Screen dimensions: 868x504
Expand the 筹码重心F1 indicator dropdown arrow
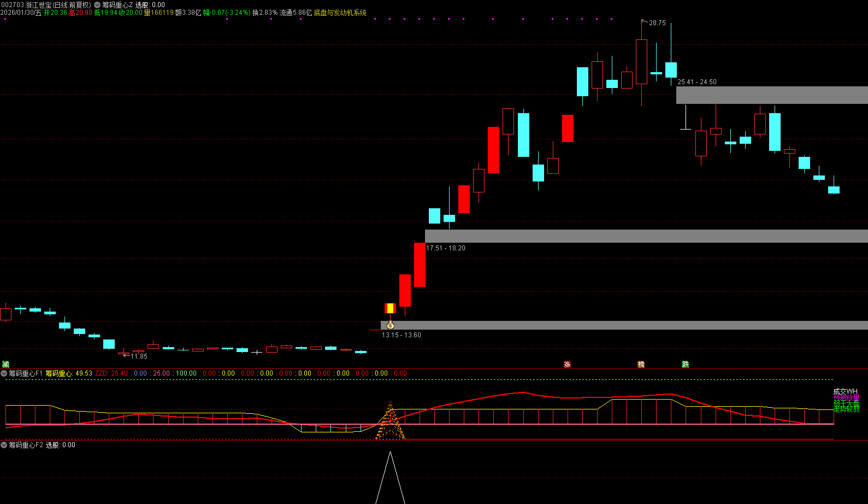coord(4,373)
